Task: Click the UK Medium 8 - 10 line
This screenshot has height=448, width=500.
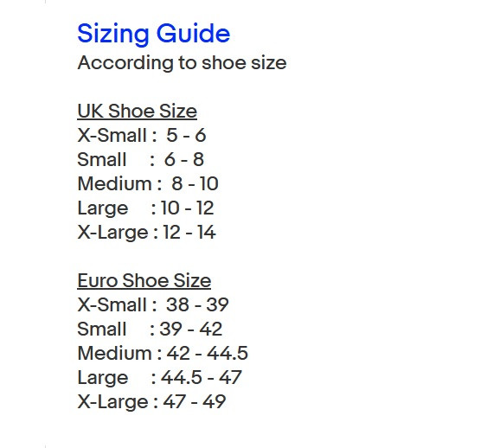Action: pyautogui.click(x=148, y=183)
